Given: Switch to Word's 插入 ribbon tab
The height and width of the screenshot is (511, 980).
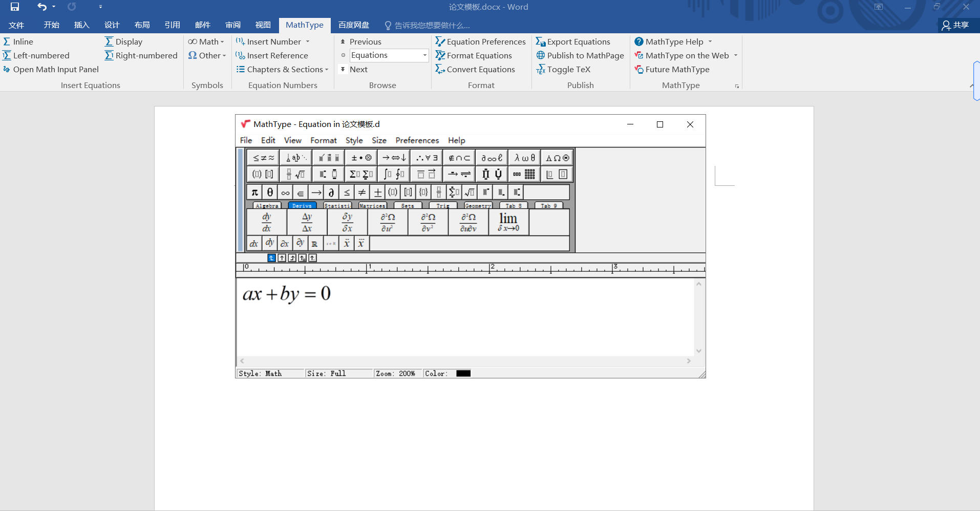Looking at the screenshot, I should pyautogui.click(x=81, y=25).
